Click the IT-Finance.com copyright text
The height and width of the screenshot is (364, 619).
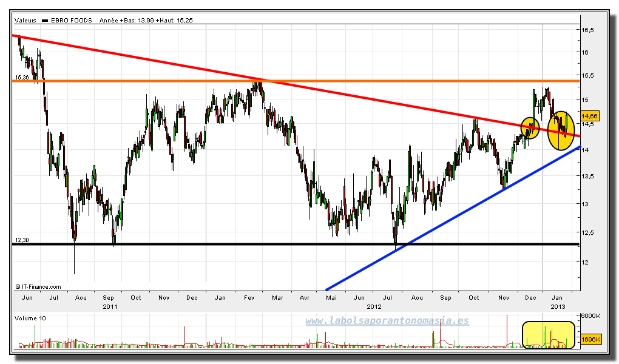tap(38, 287)
